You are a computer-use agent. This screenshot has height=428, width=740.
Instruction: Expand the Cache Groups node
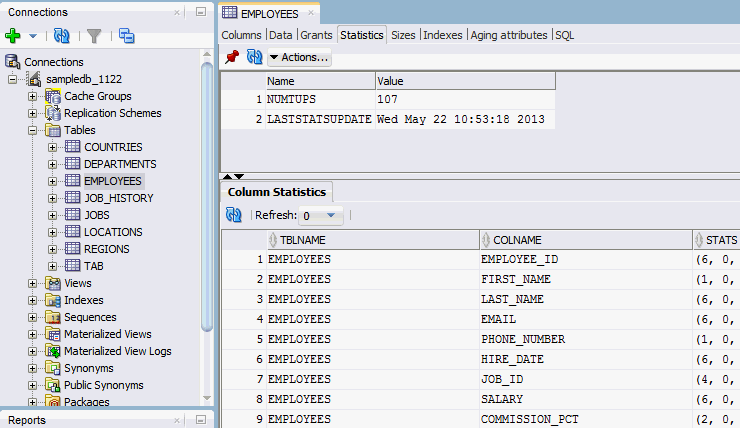32,96
